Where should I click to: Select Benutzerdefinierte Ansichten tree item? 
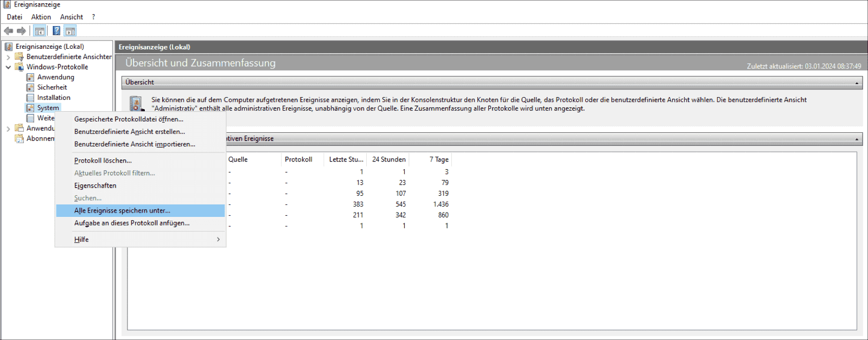[69, 57]
